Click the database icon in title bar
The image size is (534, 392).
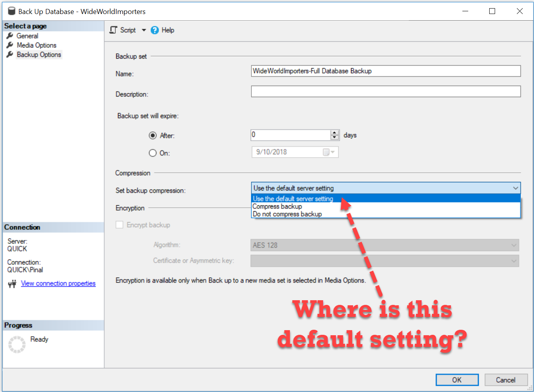click(x=12, y=11)
